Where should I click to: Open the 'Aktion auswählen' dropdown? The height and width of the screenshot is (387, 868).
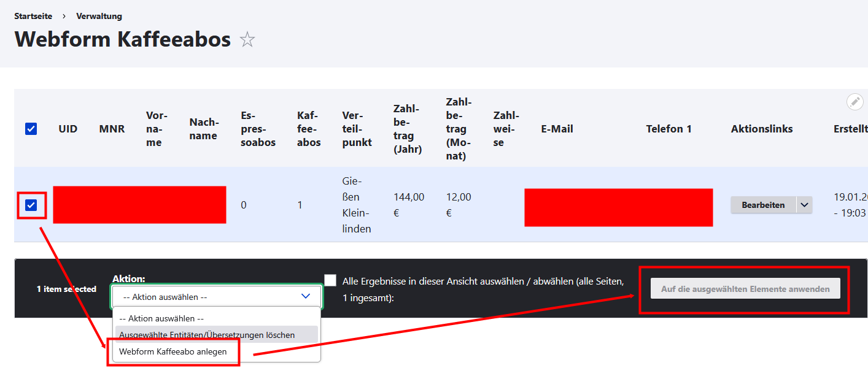[217, 296]
